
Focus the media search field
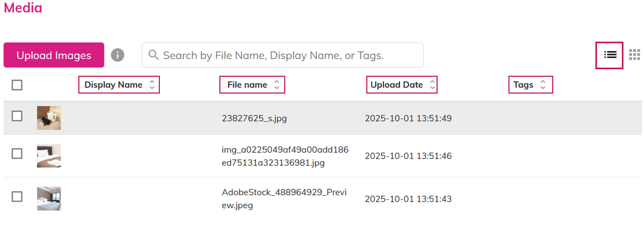point(286,55)
